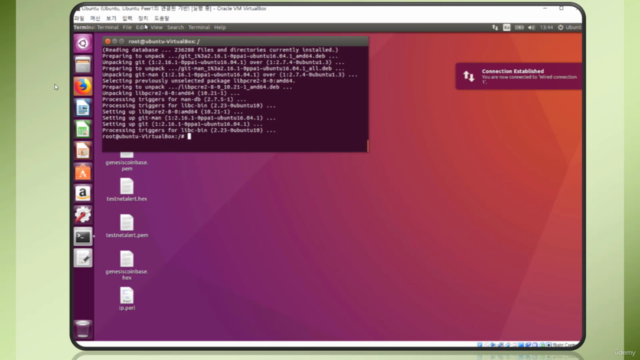
Task: Open VirtualBox 입력 menu
Action: pyautogui.click(x=127, y=18)
